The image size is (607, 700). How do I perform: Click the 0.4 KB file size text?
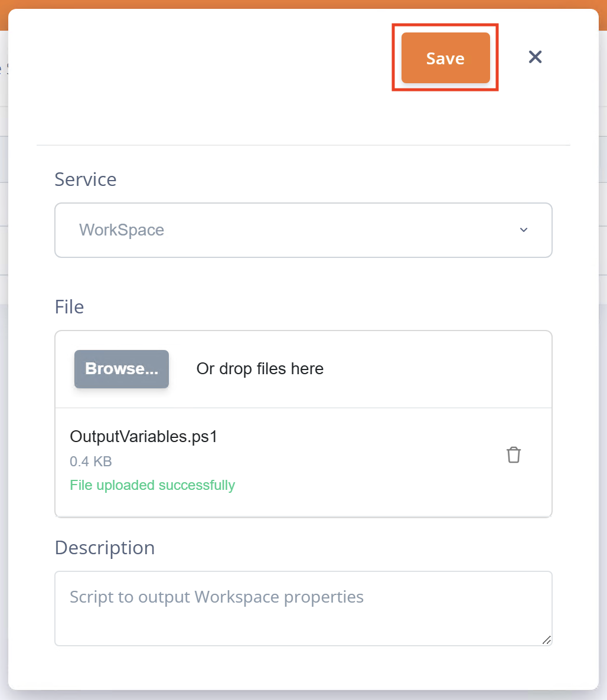coord(91,462)
